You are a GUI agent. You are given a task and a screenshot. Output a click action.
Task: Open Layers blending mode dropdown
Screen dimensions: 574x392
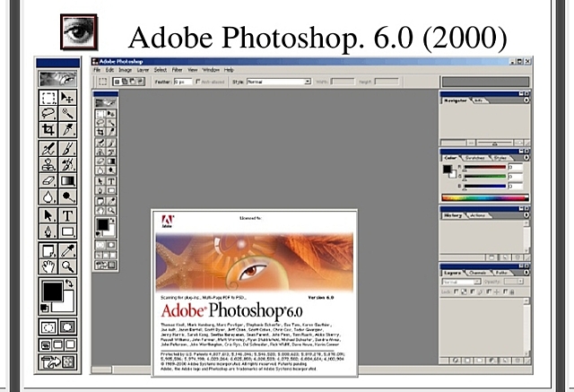461,282
